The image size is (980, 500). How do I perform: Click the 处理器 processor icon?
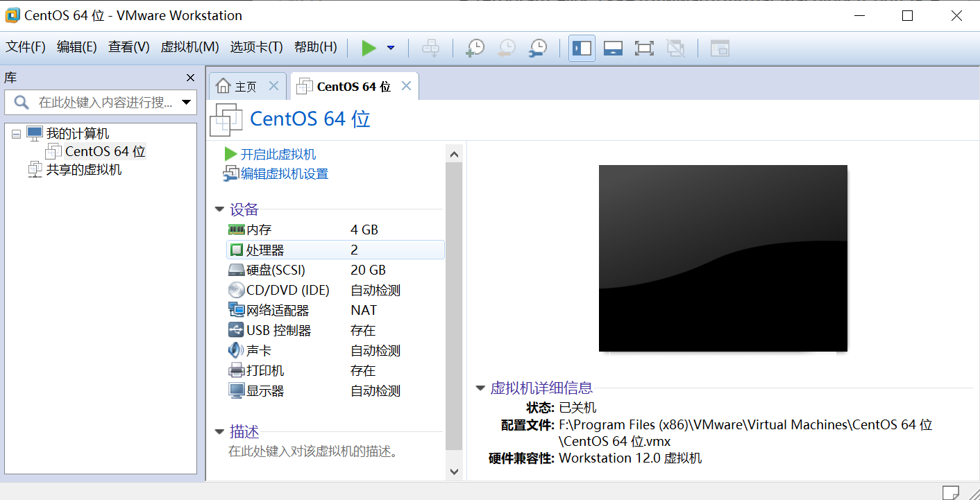pyautogui.click(x=237, y=250)
